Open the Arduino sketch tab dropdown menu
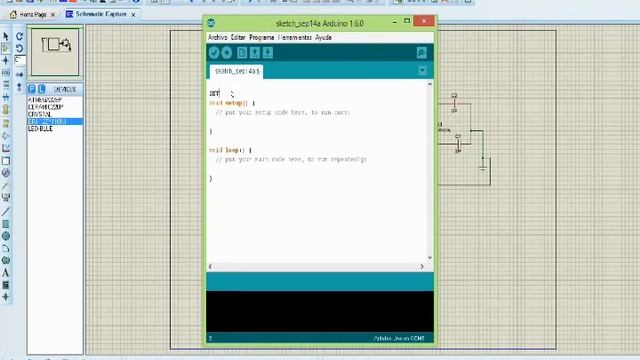This screenshot has width=640, height=360. coord(422,71)
